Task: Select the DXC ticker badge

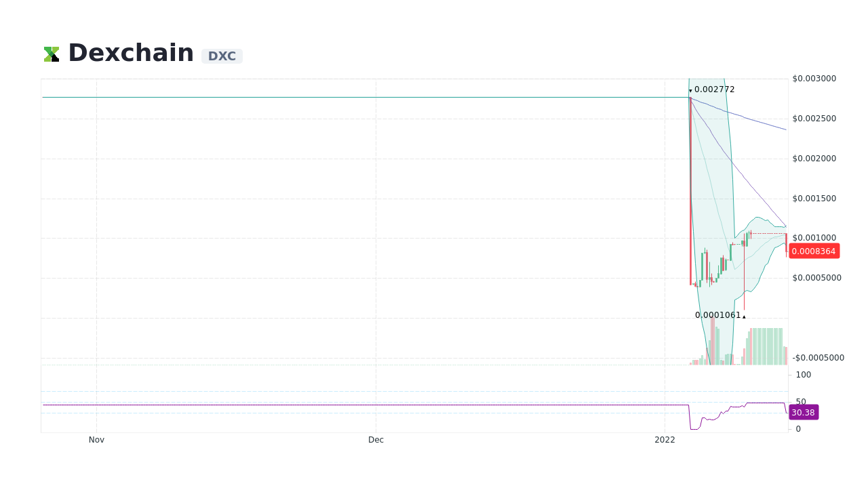Action: coord(222,56)
